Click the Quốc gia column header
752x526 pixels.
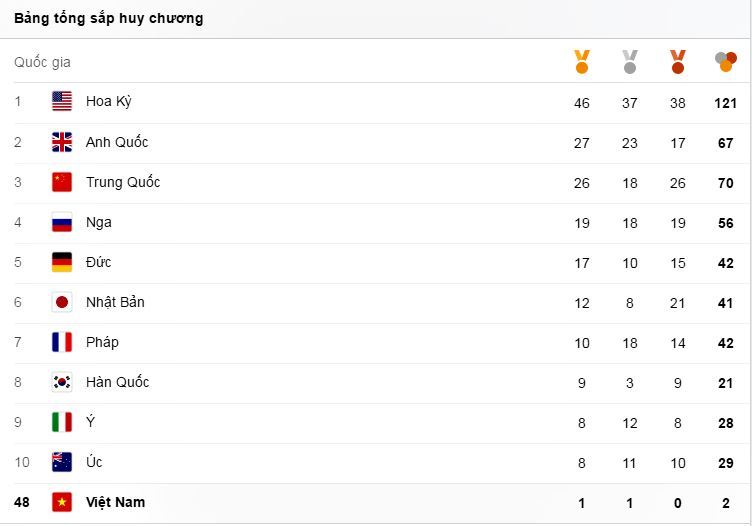pos(42,62)
